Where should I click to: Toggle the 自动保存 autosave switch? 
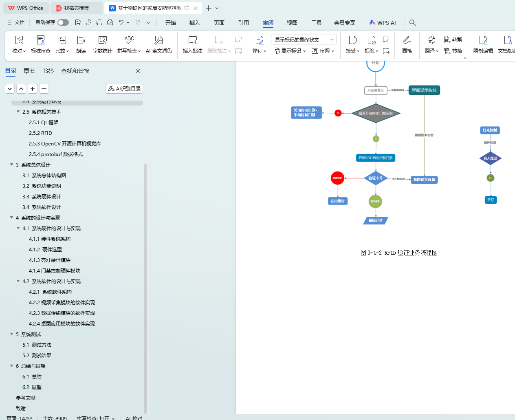pos(63,22)
